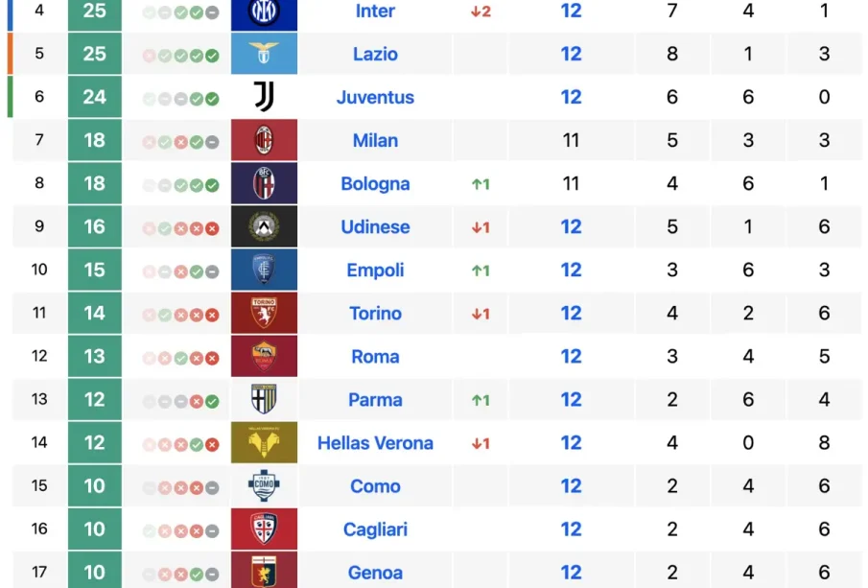Click the Inter club crest

264,12
